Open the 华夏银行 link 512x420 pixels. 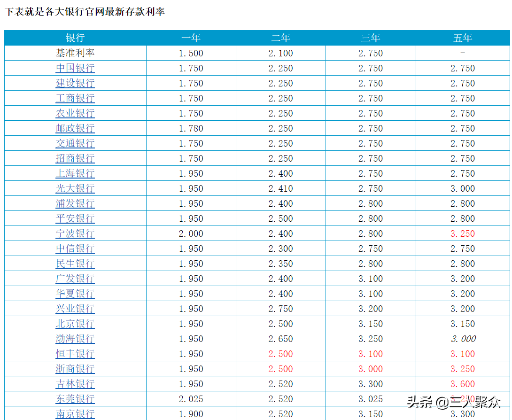click(x=75, y=293)
